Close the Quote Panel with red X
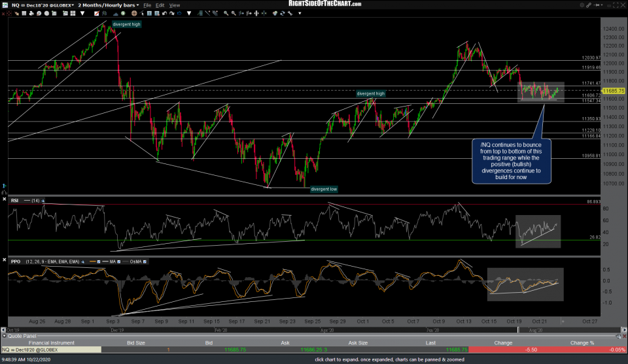This screenshot has width=628, height=364. (624, 336)
